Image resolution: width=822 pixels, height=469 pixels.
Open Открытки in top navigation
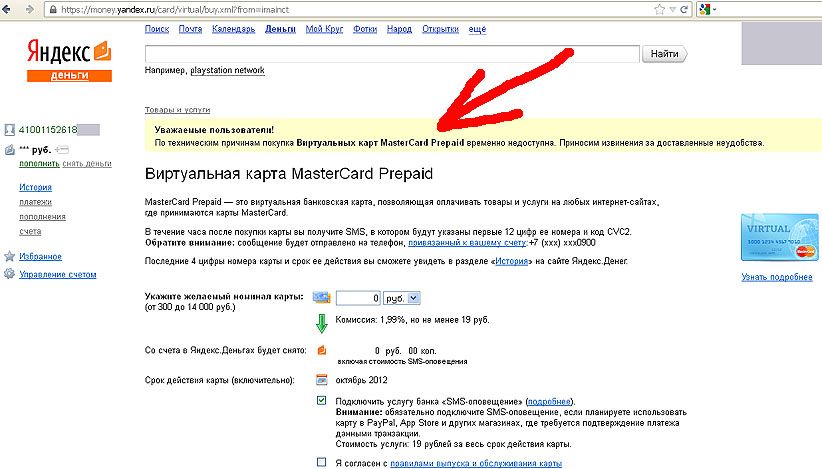point(440,29)
